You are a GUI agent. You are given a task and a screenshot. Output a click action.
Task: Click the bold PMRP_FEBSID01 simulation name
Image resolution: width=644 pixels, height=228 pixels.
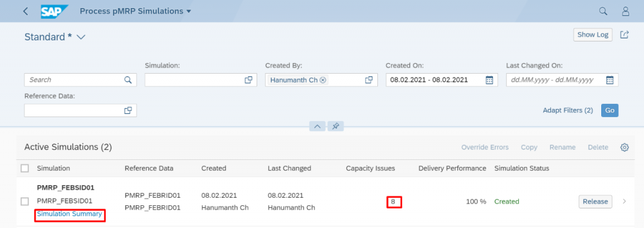[x=65, y=188]
